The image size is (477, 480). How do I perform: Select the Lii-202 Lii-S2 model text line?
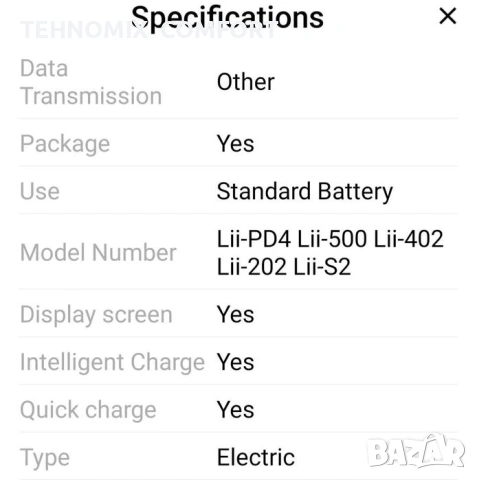pos(284,267)
